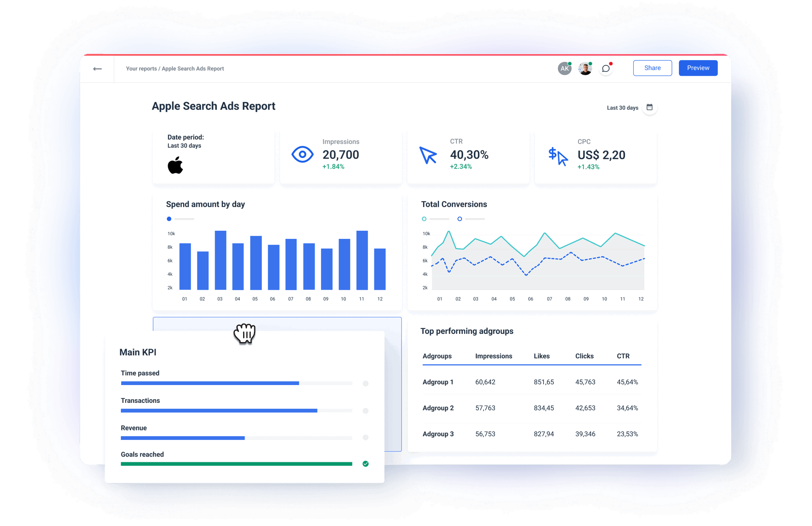Image resolution: width=812 pixels, height=526 pixels.
Task: Click the Preview button
Action: click(x=698, y=68)
